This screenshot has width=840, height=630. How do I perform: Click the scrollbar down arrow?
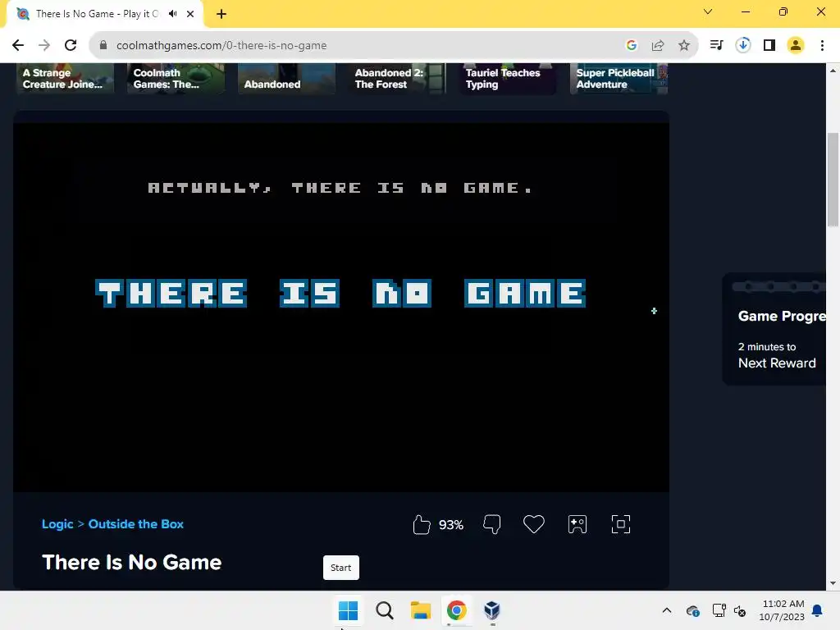coord(833,583)
